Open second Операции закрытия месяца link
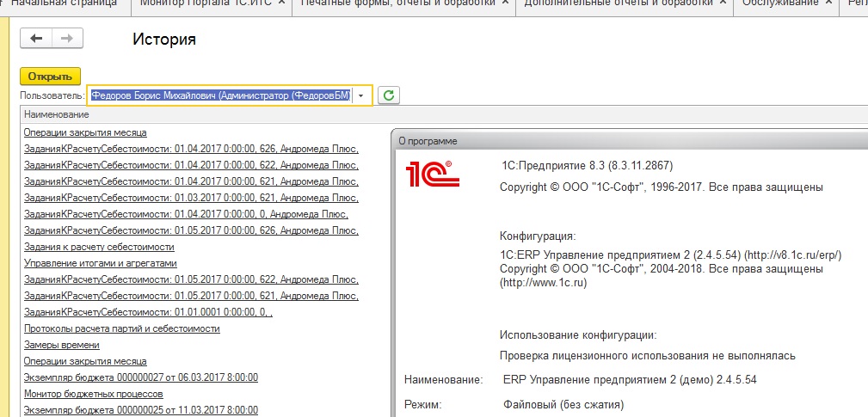The image size is (868, 417). tap(85, 361)
